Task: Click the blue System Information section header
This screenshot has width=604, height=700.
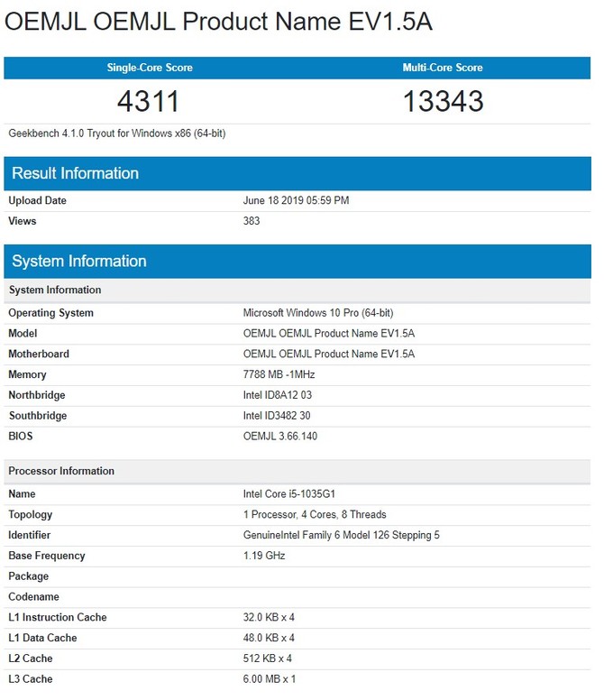Action: pos(297,262)
